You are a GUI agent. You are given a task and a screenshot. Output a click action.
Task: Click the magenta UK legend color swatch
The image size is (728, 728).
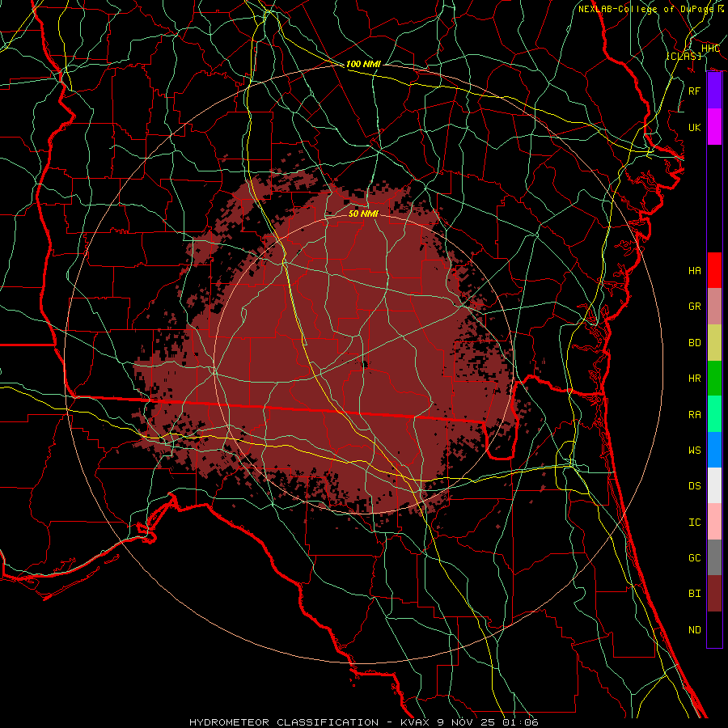(714, 127)
